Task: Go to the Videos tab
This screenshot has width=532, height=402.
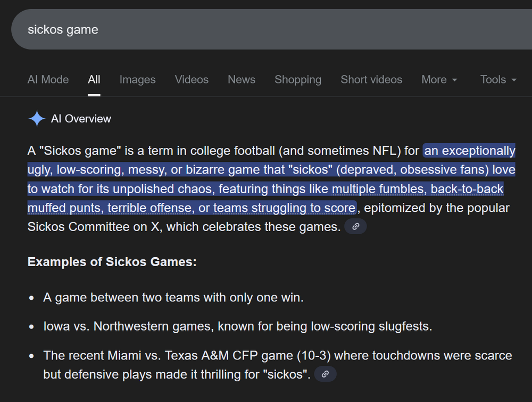Action: click(192, 80)
